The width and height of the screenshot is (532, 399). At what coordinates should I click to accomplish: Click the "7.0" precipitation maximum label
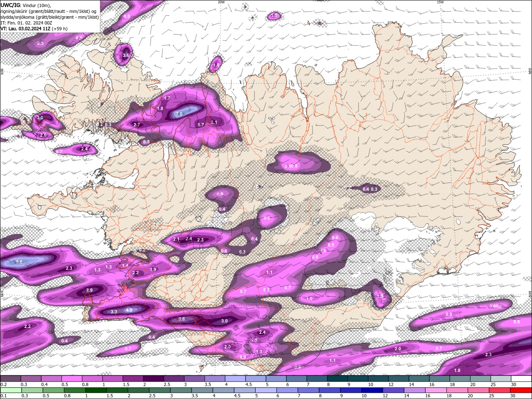[179, 114]
